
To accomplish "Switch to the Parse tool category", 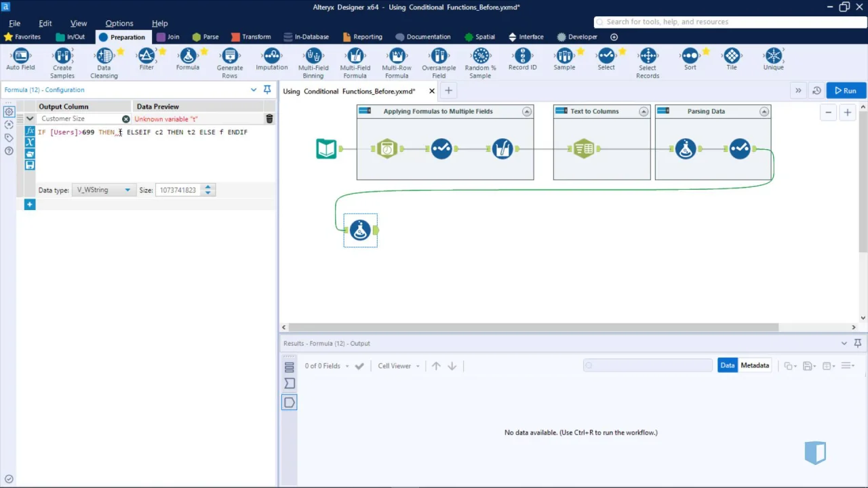I will tap(205, 37).
